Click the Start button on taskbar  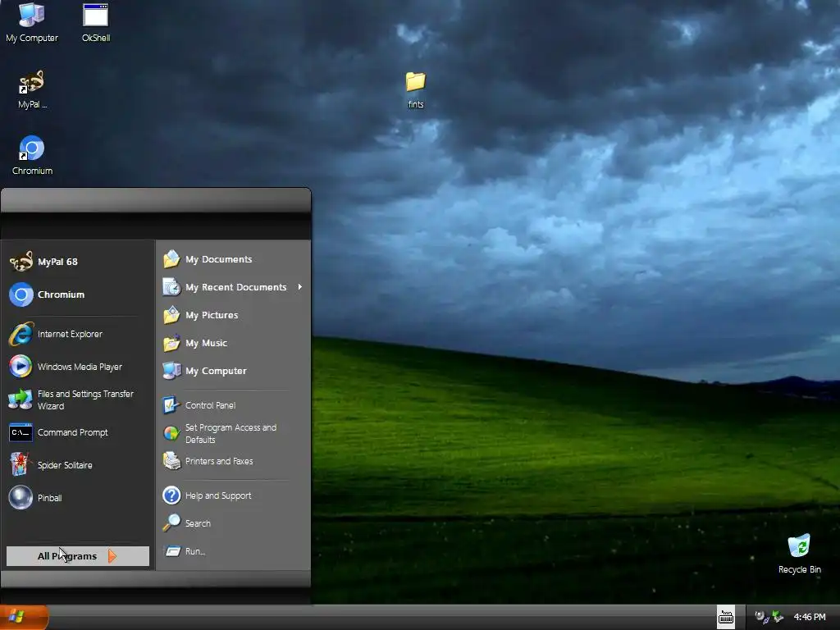(x=24, y=617)
